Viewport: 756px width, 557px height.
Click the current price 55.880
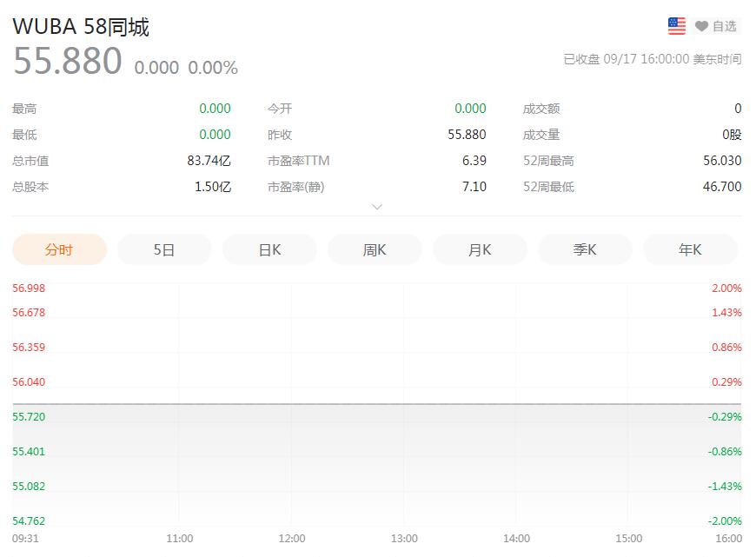pos(68,61)
